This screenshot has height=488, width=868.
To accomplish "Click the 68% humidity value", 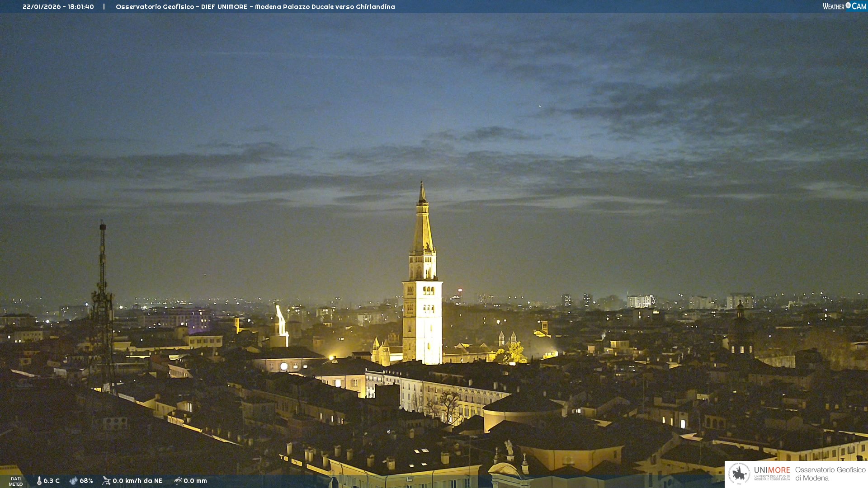I will pos(86,481).
